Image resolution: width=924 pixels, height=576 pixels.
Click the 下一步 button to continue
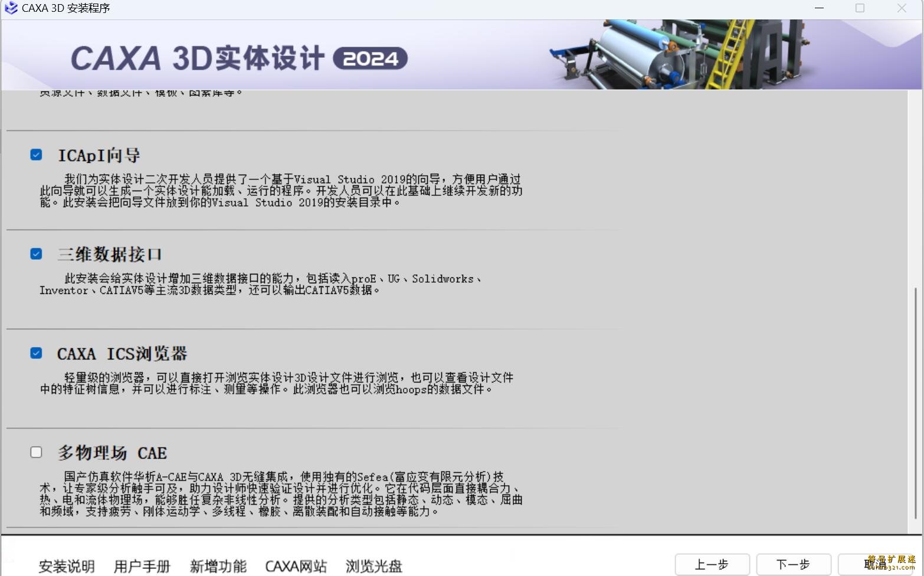(794, 564)
